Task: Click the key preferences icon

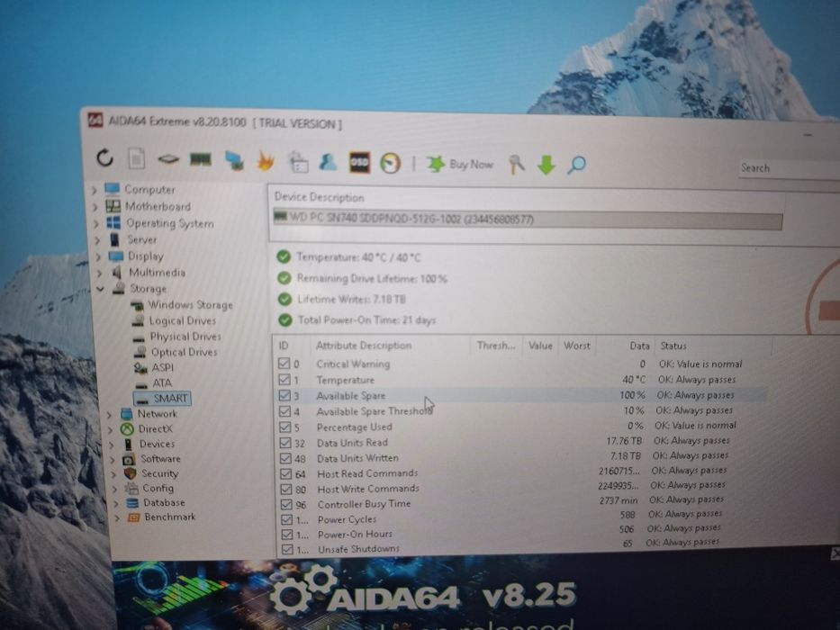Action: coord(516,165)
